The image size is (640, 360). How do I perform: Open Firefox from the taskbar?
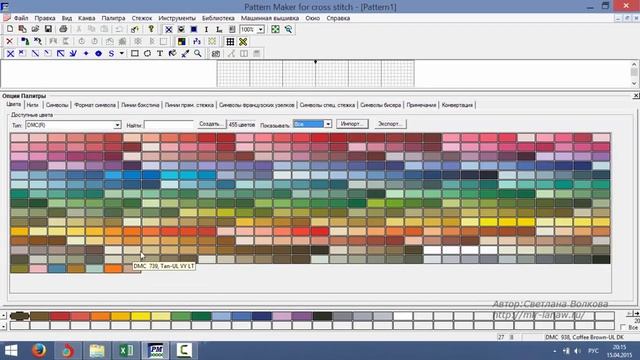(x=39, y=351)
